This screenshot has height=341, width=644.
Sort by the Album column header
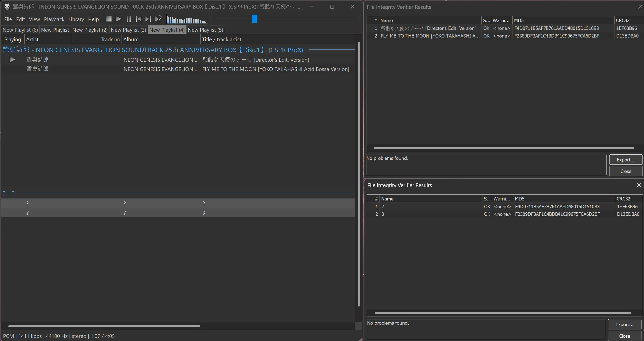pyautogui.click(x=161, y=40)
